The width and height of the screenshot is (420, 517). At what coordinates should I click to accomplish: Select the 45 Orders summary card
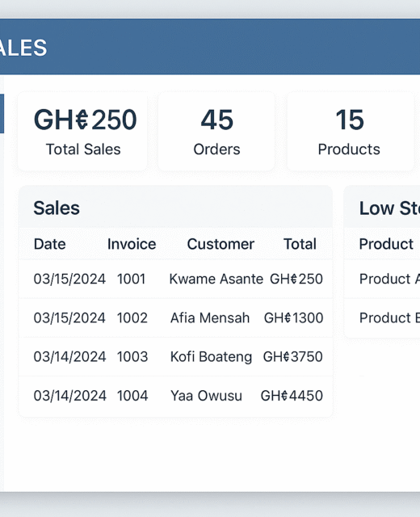216,131
